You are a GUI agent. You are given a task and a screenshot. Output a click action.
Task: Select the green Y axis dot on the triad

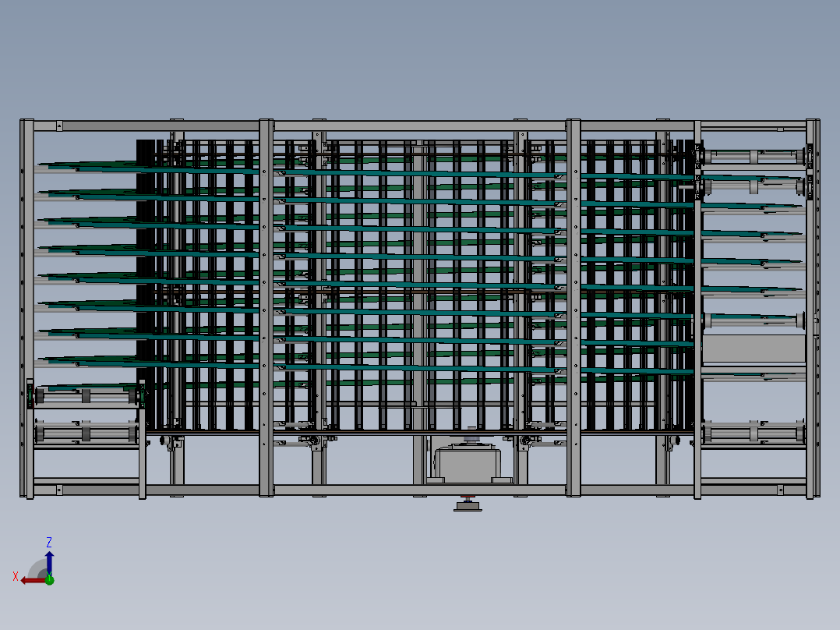49,579
